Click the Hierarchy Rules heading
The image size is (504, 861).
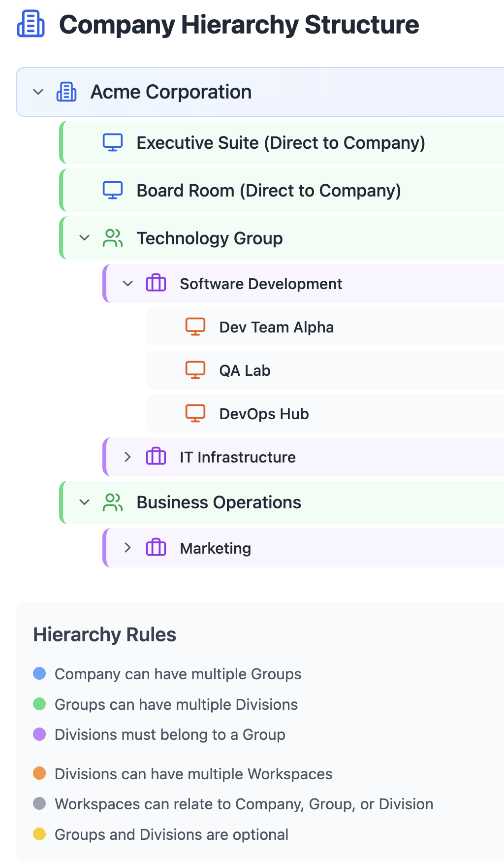point(105,634)
